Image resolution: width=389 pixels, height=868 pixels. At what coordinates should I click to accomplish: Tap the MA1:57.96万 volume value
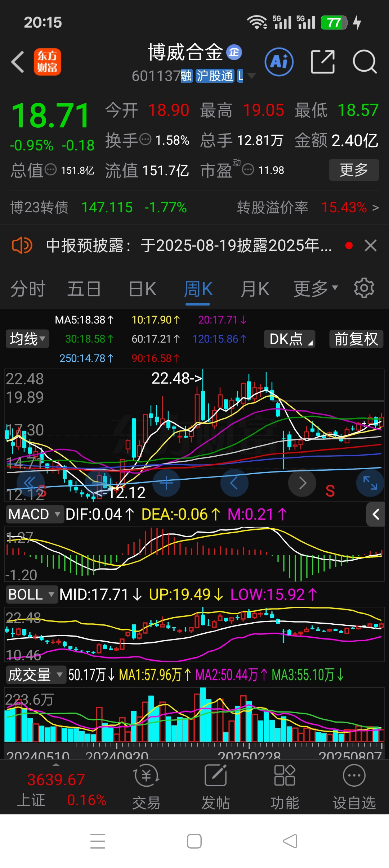(155, 675)
